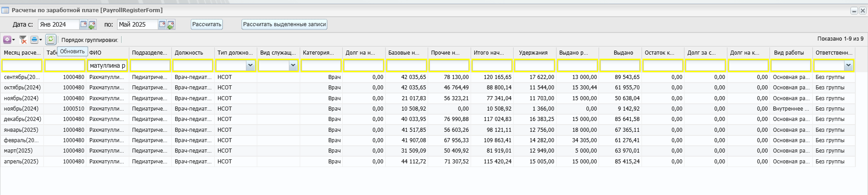The width and height of the screenshot is (868, 195).
Task: Click the ФИО filter input field
Action: (x=108, y=65)
